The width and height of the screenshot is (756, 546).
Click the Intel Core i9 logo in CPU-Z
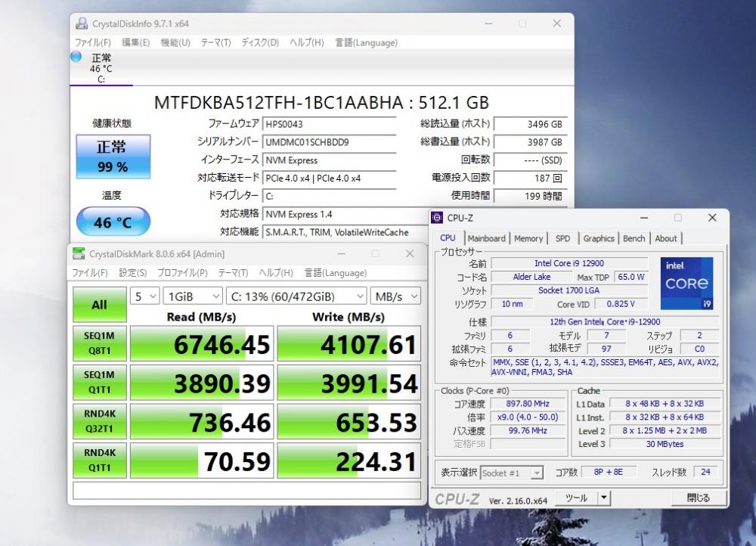[686, 283]
